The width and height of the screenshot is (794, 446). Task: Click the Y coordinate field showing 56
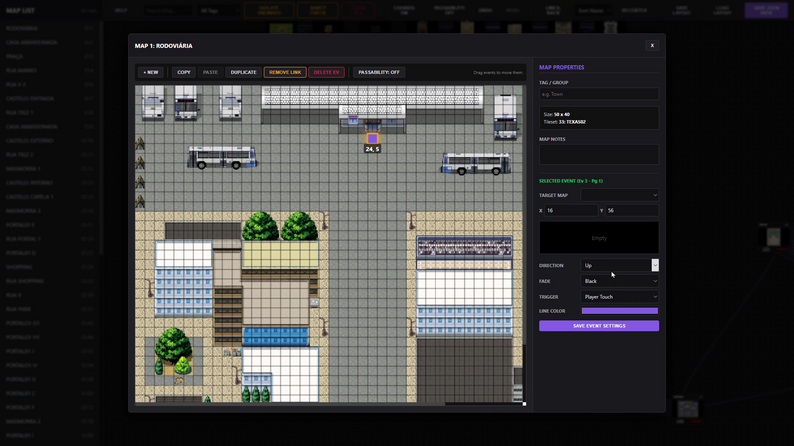[631, 210]
